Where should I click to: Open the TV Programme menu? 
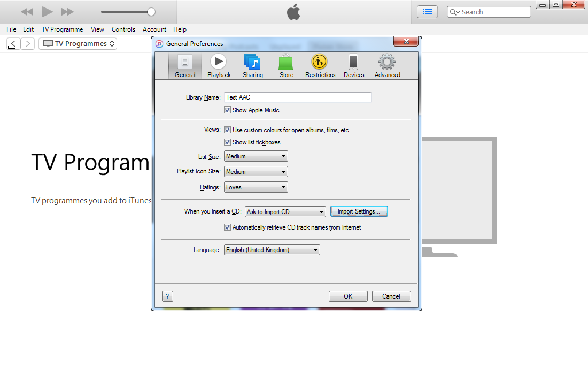(62, 29)
